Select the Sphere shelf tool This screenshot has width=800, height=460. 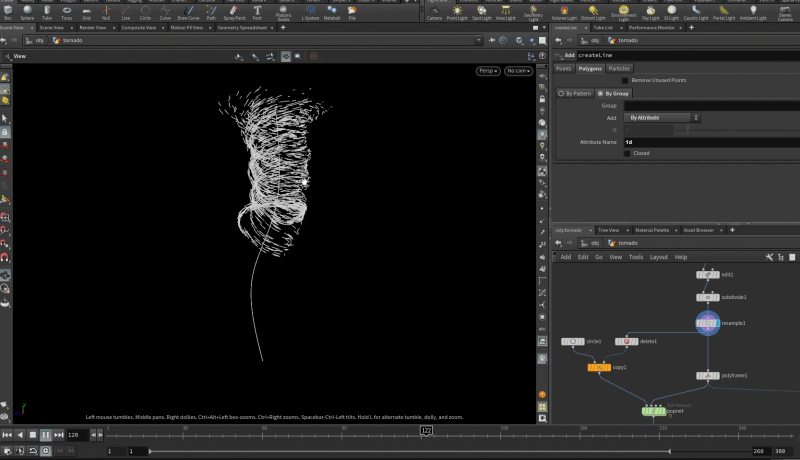27,12
